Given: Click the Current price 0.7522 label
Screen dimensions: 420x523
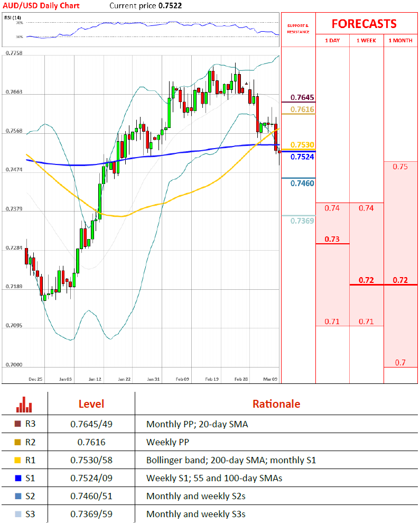Looking at the screenshot, I should tap(146, 6).
